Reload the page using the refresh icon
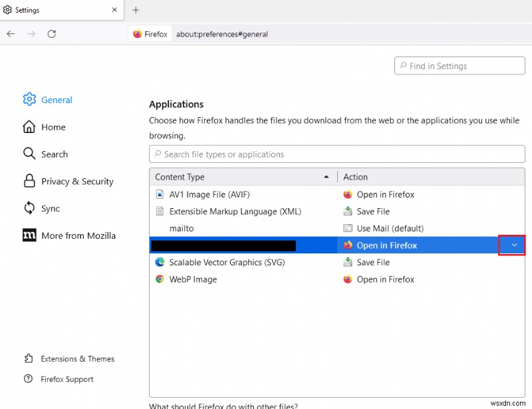 52,33
